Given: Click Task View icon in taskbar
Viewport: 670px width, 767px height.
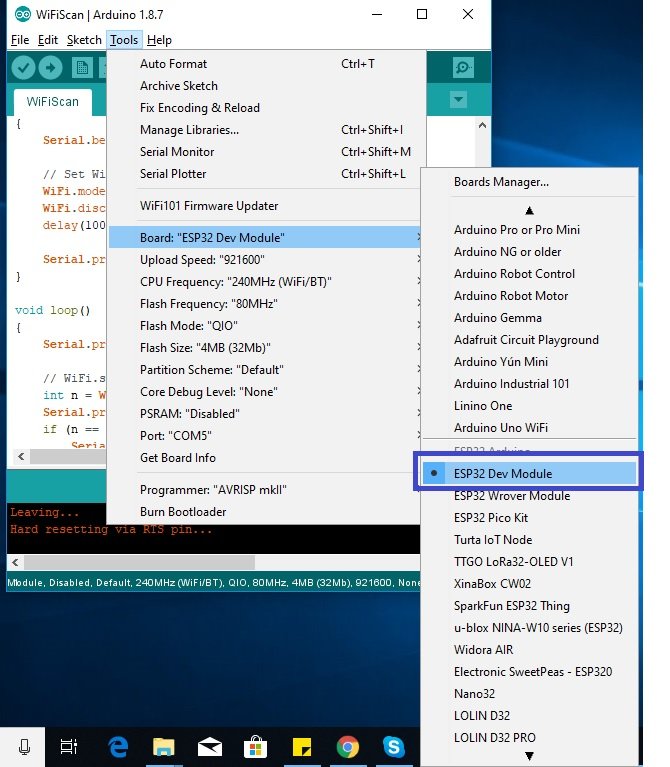Looking at the screenshot, I should [x=68, y=747].
